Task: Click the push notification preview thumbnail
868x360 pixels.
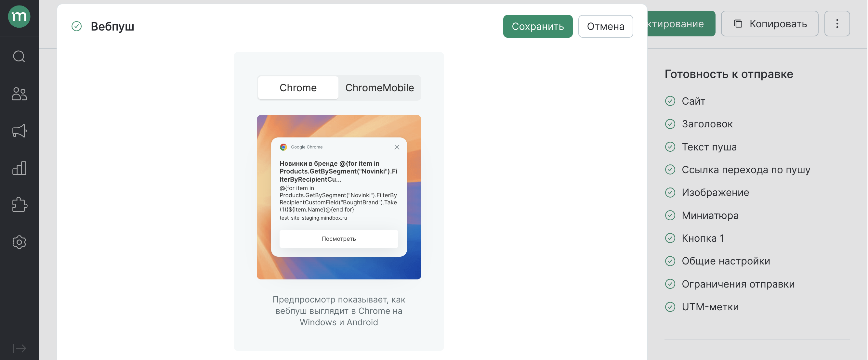Action: pyautogui.click(x=339, y=197)
